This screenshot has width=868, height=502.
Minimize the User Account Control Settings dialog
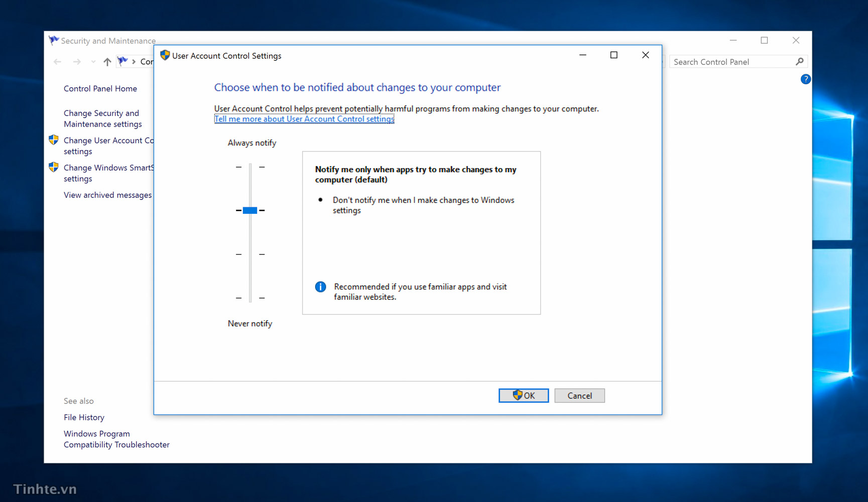583,55
